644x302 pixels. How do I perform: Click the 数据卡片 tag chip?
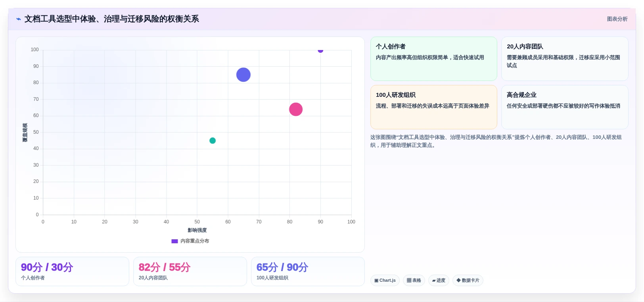click(x=468, y=280)
